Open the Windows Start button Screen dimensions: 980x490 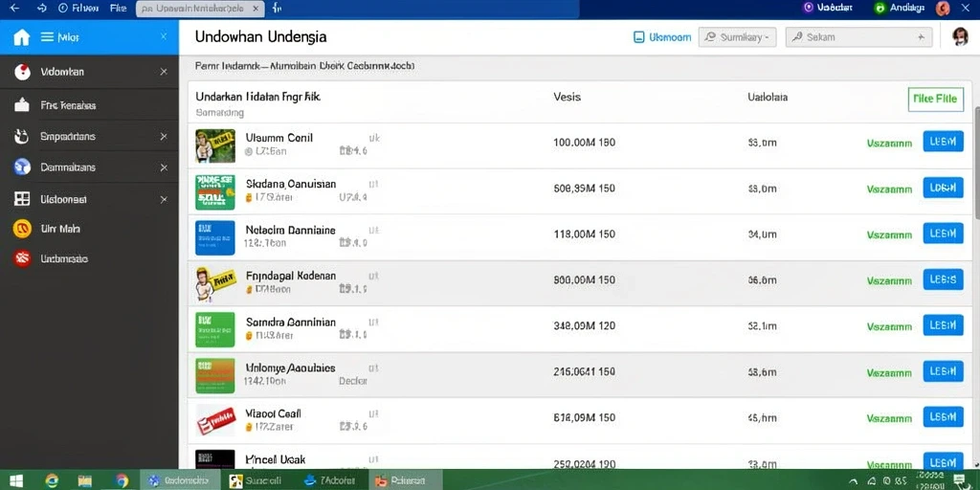point(16,480)
